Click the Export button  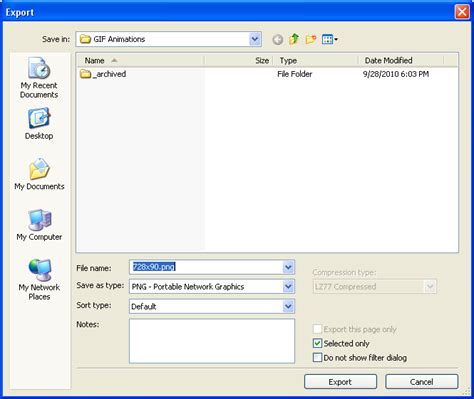click(x=340, y=382)
